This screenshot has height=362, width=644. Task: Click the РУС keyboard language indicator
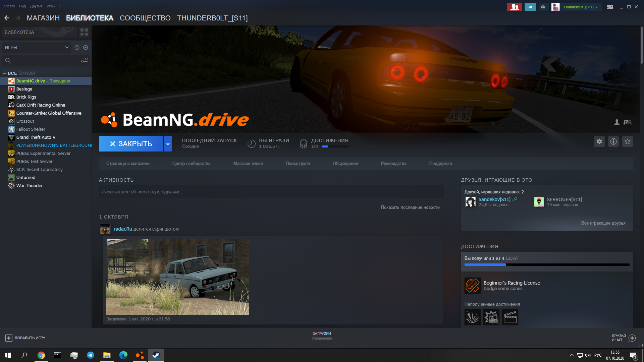click(598, 355)
